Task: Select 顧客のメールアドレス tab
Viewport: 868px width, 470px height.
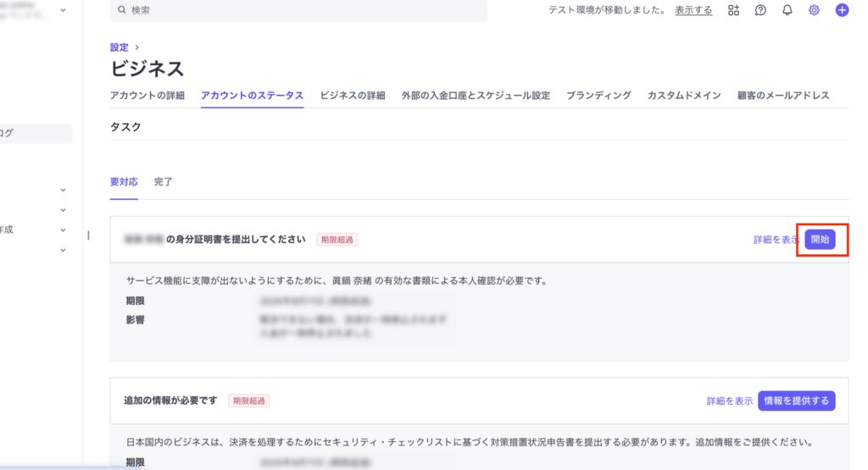Action: (783, 96)
